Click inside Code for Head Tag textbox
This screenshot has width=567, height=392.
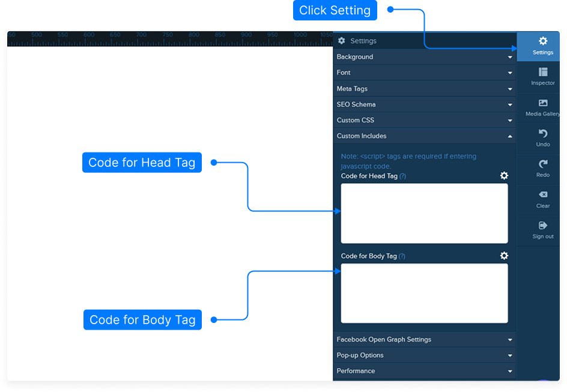(424, 213)
